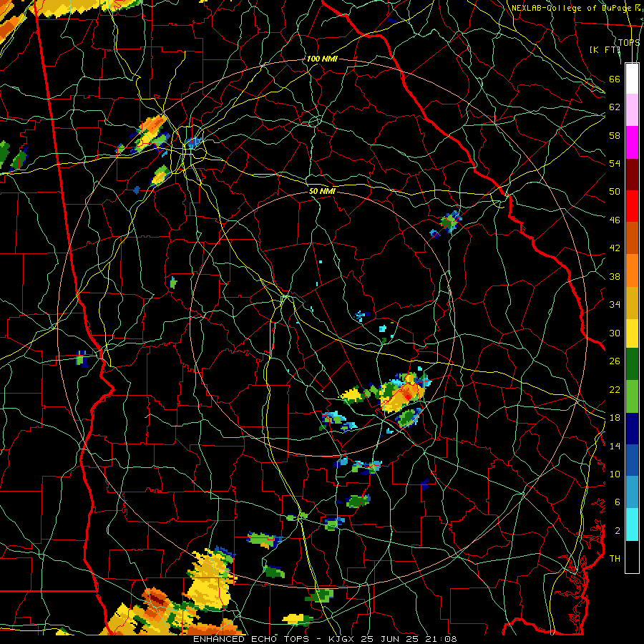644x644 pixels.
Task: Click the legend value '18'
Action: tap(615, 418)
